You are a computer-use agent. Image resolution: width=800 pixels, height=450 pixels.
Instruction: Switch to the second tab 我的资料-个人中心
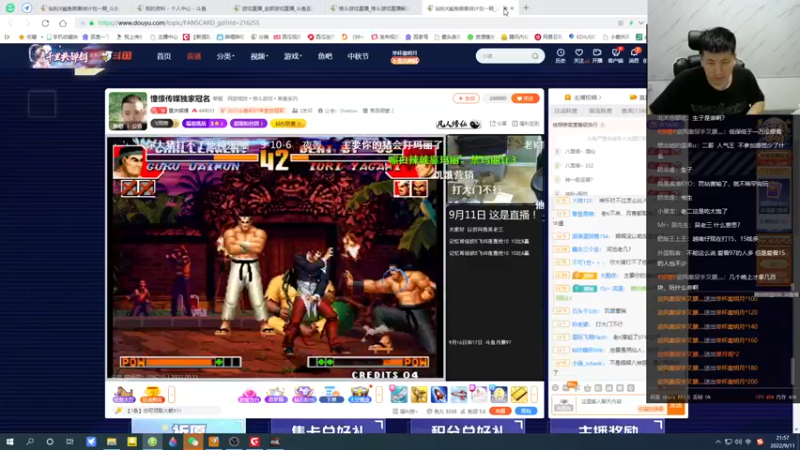pyautogui.click(x=179, y=8)
